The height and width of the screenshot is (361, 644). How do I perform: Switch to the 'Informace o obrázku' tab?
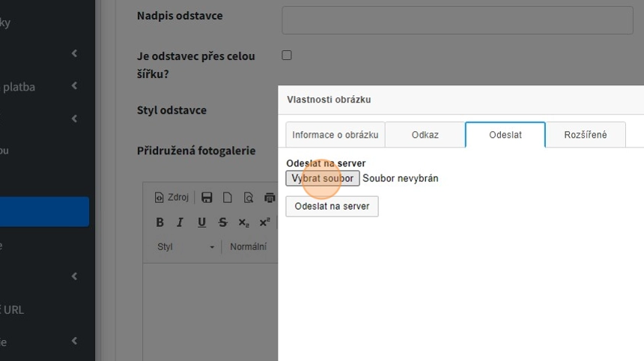(335, 135)
